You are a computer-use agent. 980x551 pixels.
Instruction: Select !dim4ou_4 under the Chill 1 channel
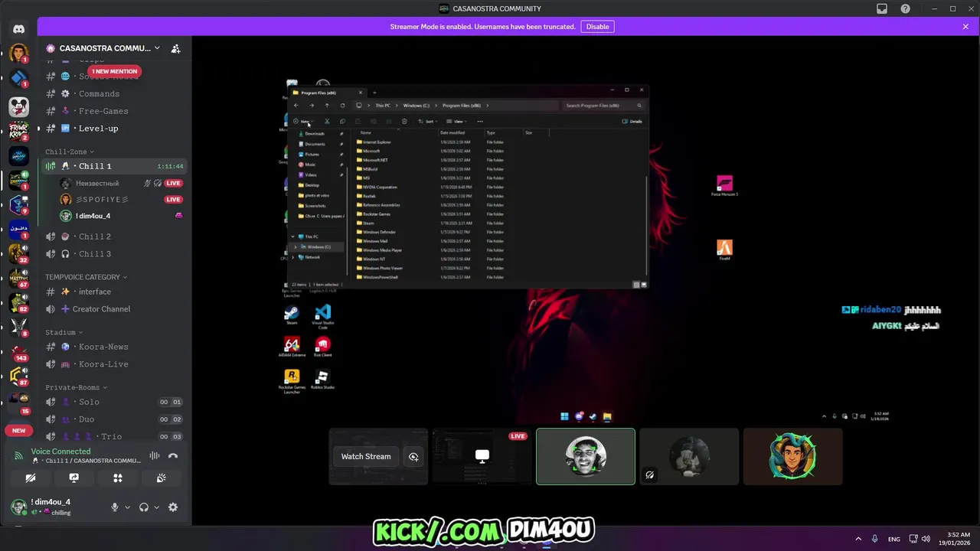121,216
